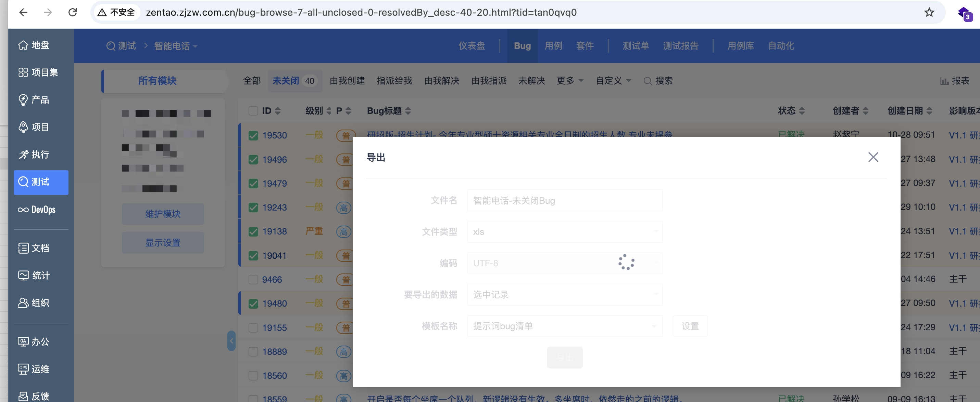Uncheck bug 19530 checkbox
The width and height of the screenshot is (980, 402).
[x=253, y=136]
